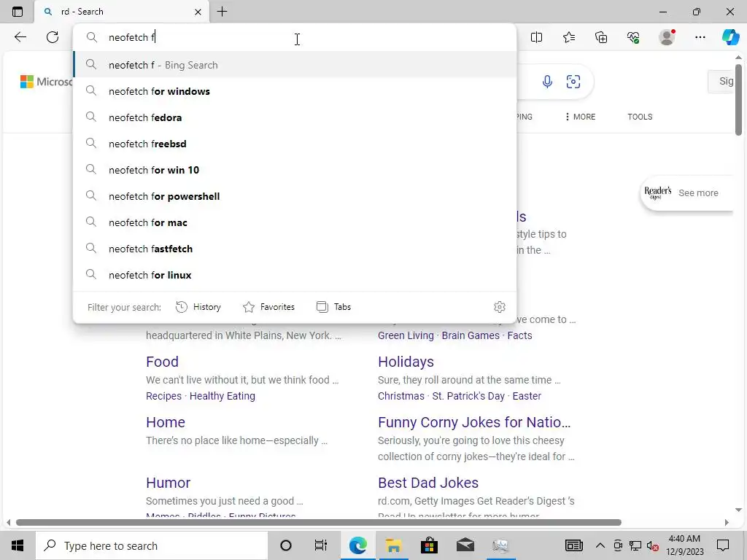Expand the MORE menu on Bing
The height and width of the screenshot is (560, 747).
[580, 117]
